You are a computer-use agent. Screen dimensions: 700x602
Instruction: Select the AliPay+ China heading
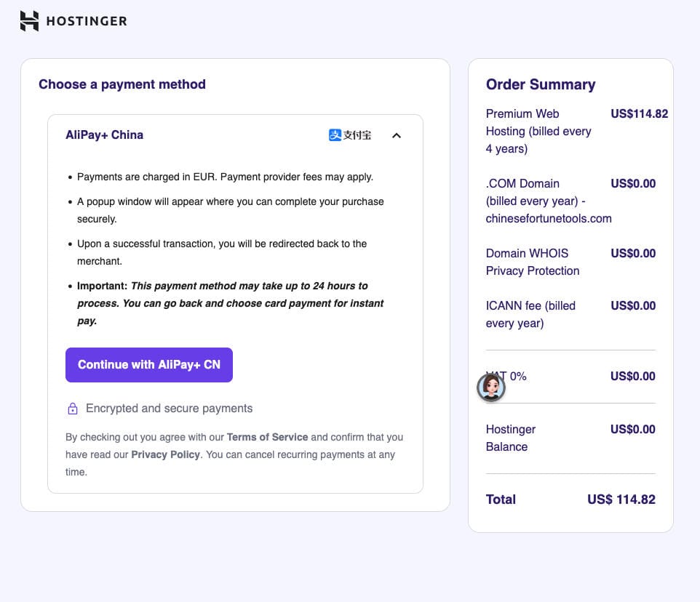pyautogui.click(x=105, y=135)
